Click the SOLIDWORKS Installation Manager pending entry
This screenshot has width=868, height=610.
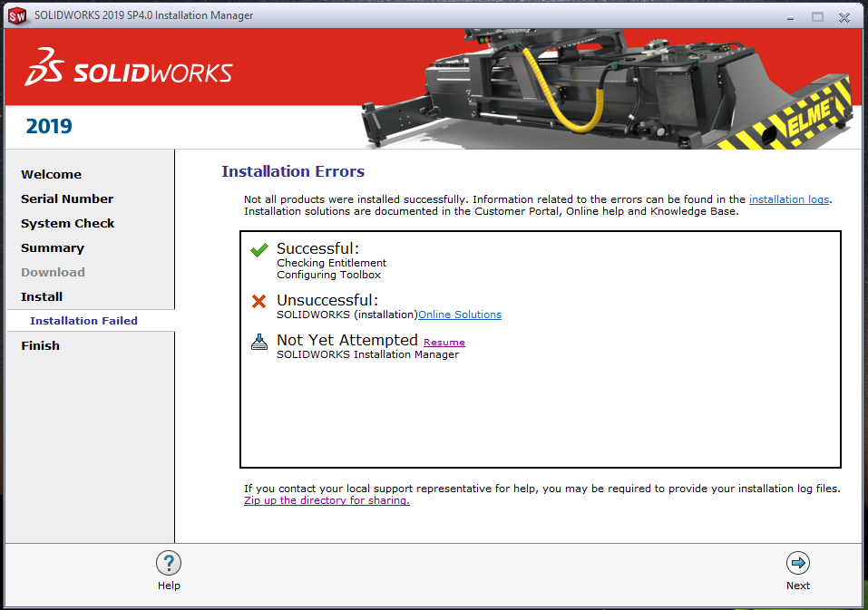pos(367,354)
